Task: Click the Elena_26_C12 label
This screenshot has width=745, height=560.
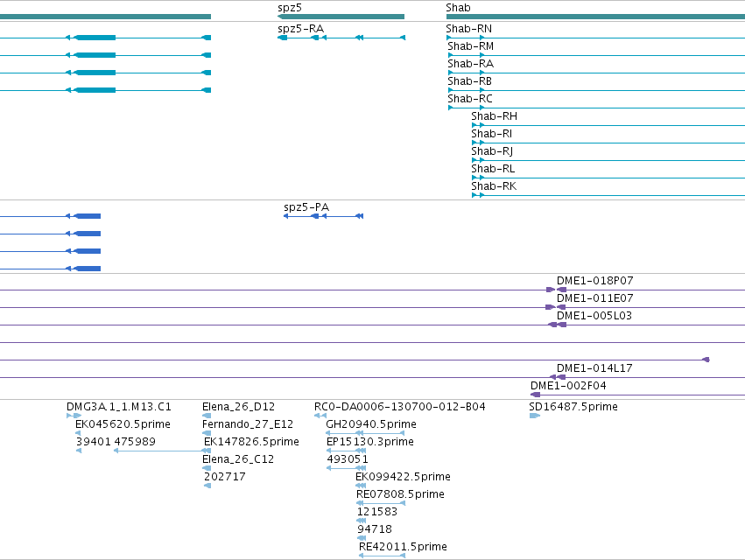Action: tap(238, 459)
